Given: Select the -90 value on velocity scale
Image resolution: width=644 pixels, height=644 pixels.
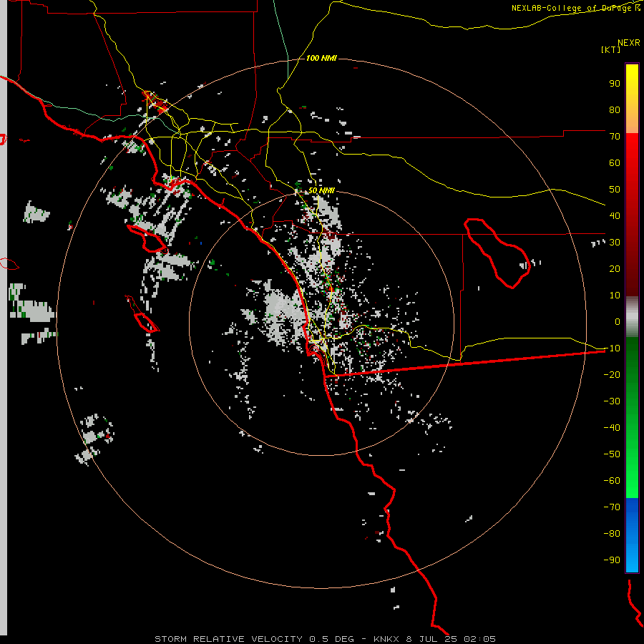Looking at the screenshot, I should coord(612,560).
